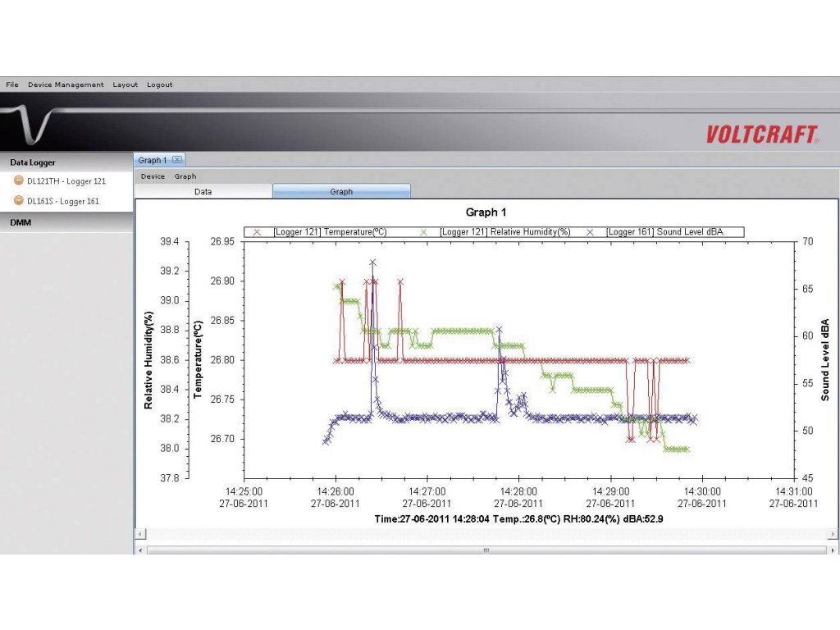Click the [Logger 121] Relative Humidity legend label

tap(505, 232)
